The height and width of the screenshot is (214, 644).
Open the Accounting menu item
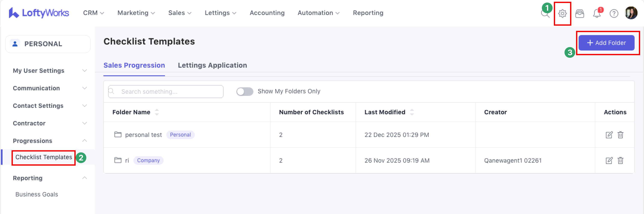click(267, 13)
